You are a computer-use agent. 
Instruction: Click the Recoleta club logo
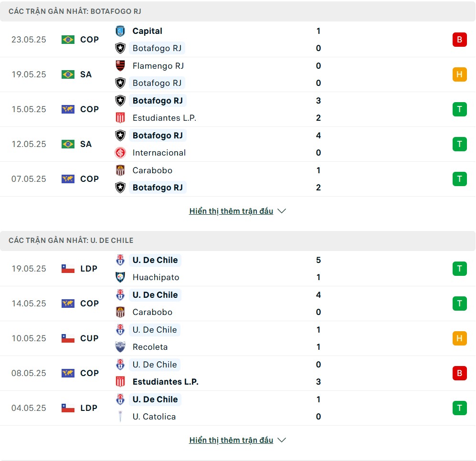(x=120, y=347)
